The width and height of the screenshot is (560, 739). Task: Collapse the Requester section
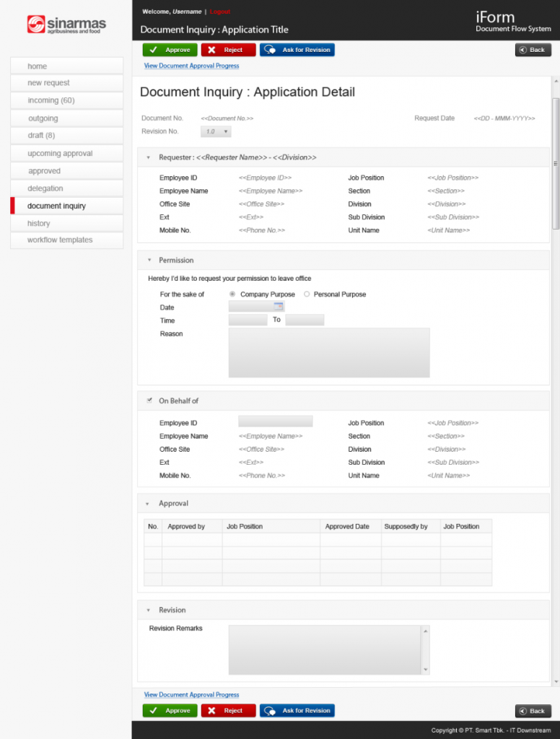coord(149,157)
